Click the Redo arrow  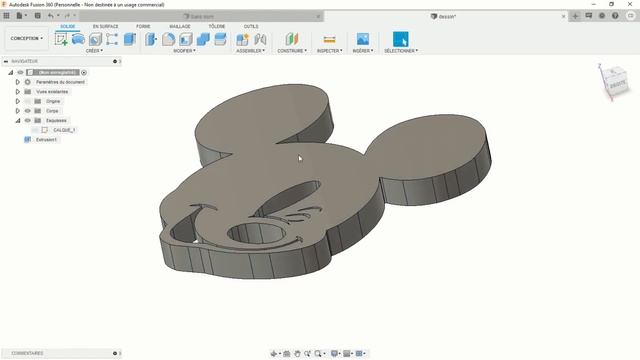pos(67,16)
